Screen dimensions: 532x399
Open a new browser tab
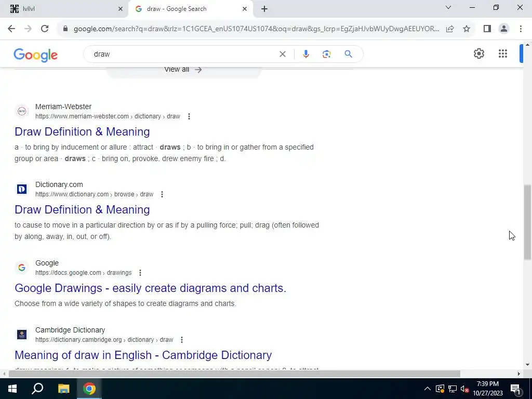click(264, 9)
